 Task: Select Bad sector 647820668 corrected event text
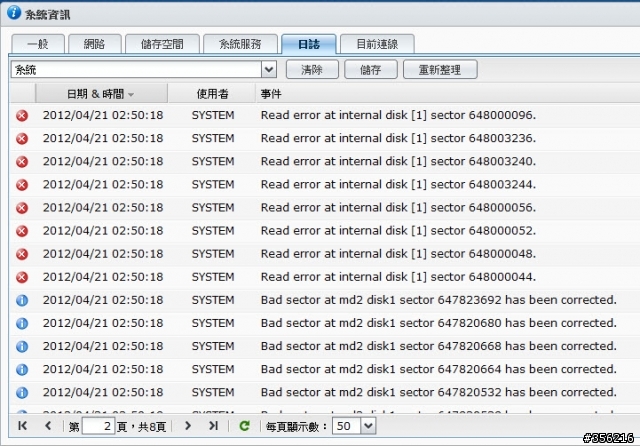coord(439,346)
